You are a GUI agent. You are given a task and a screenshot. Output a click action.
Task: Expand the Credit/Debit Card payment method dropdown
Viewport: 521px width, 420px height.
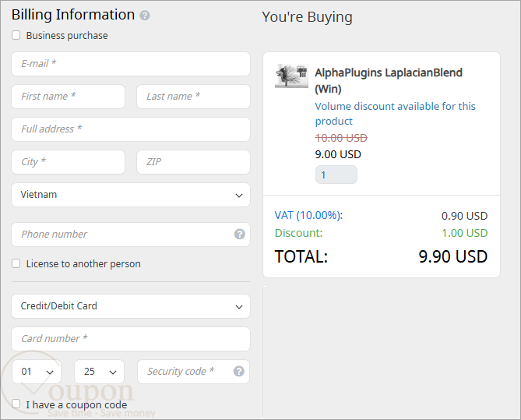click(x=131, y=306)
